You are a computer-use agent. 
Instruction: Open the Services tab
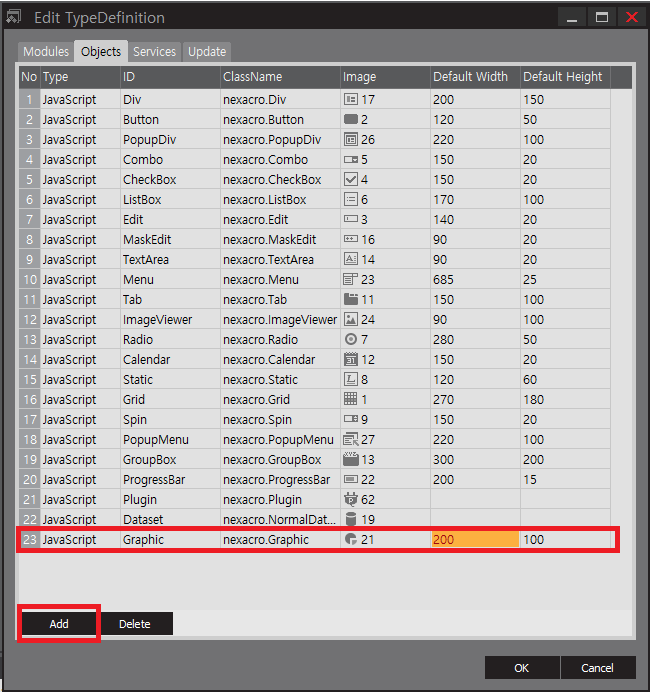(x=154, y=52)
